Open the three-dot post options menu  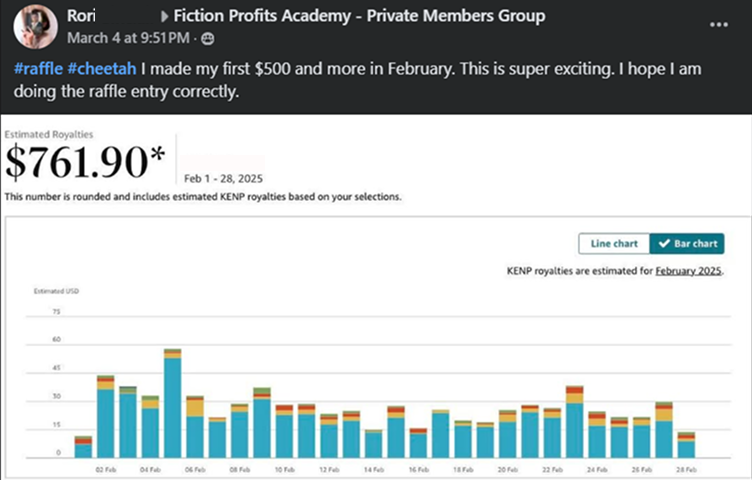[x=719, y=24]
